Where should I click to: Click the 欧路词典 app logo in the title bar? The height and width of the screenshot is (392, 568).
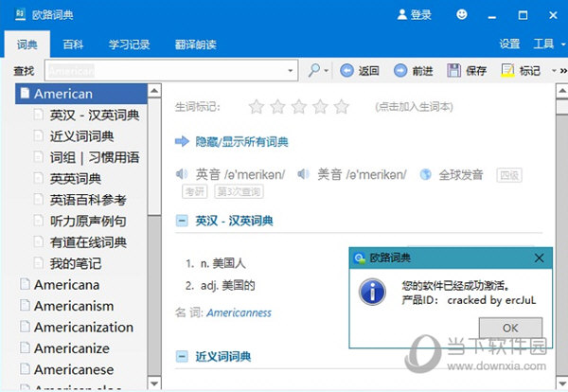pos(20,14)
